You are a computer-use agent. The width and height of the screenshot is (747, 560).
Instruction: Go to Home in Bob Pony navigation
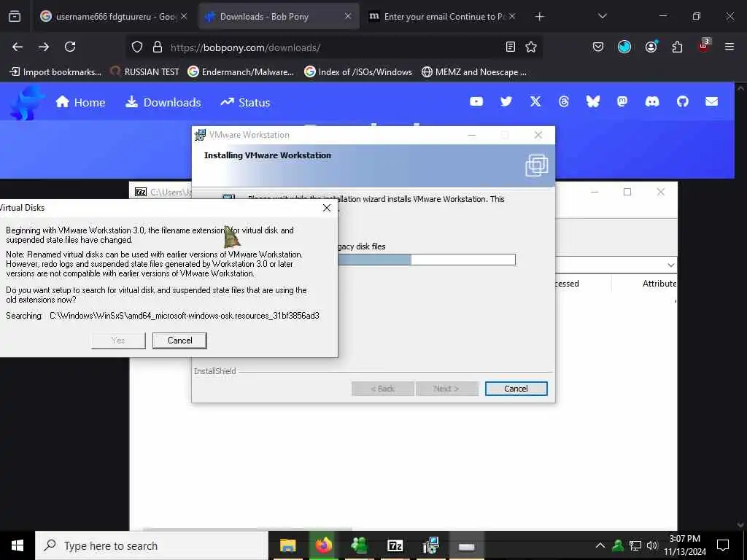[x=80, y=102]
